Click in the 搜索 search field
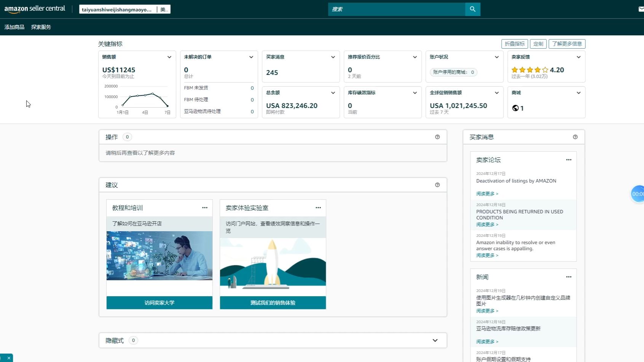The image size is (644, 362). [x=397, y=9]
